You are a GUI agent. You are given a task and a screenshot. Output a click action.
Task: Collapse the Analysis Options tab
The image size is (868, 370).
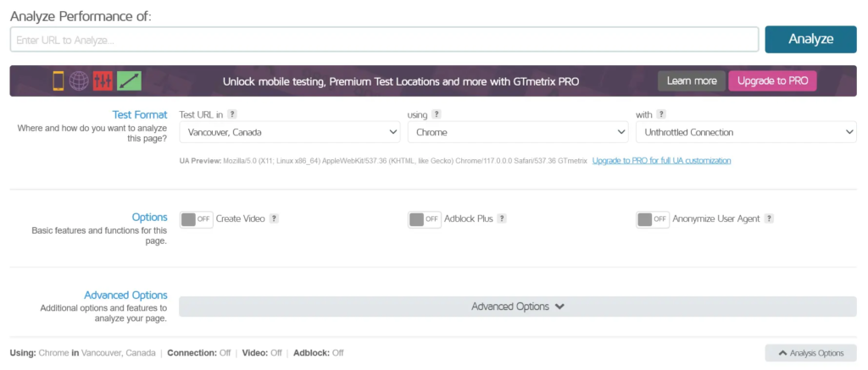[810, 353]
